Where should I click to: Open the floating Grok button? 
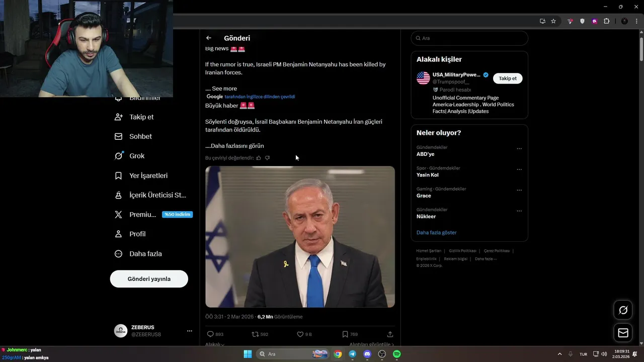tap(623, 310)
